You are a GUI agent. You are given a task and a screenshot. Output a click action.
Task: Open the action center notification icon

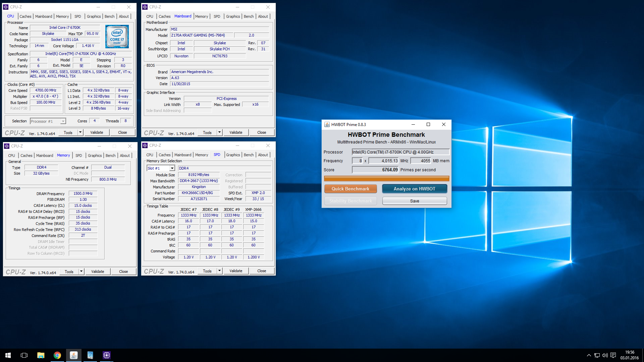click(x=613, y=355)
